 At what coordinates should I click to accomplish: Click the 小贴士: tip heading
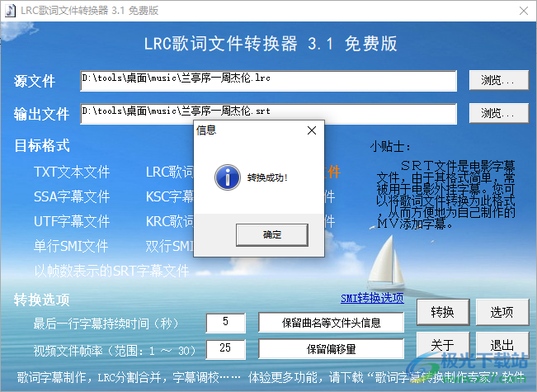[x=390, y=147]
